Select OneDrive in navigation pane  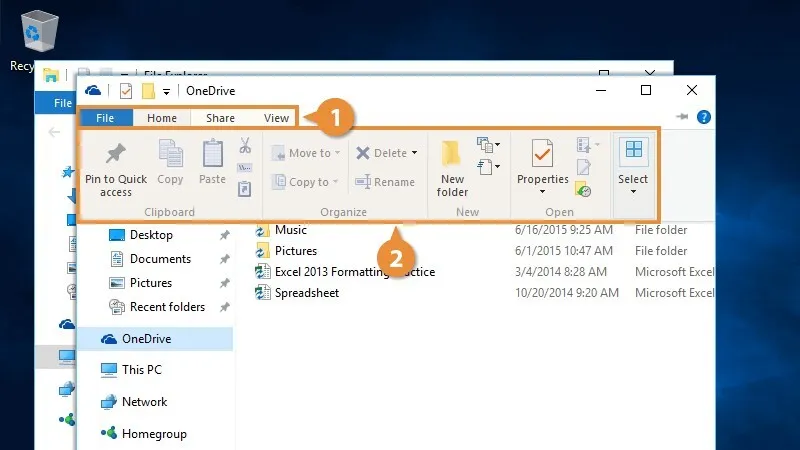(x=156, y=339)
